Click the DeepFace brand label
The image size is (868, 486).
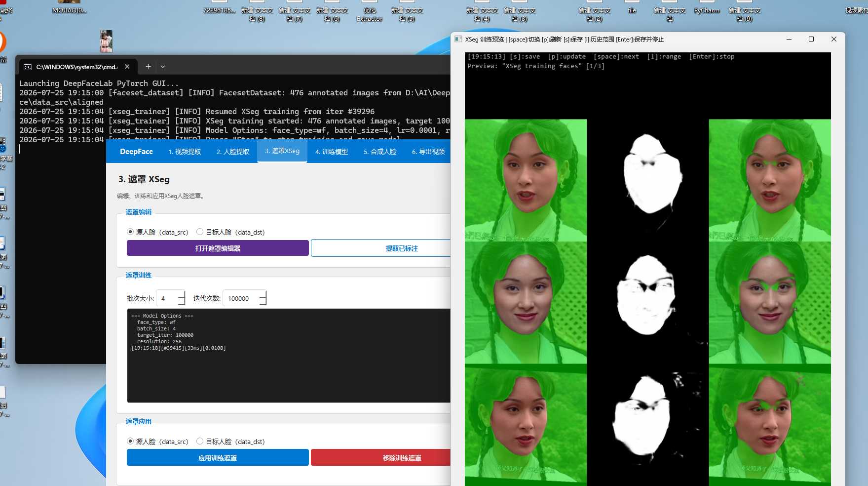(136, 152)
